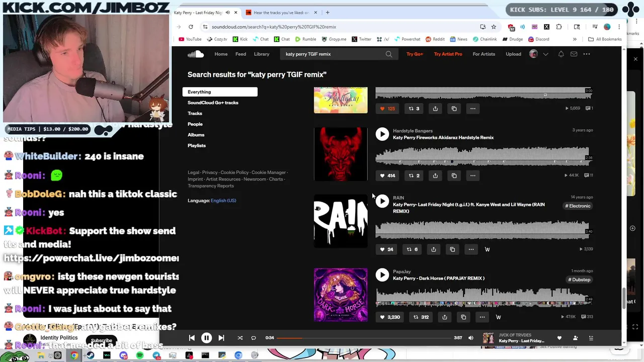Open the notifications bell
This screenshot has height=362, width=644.
[x=561, y=54]
